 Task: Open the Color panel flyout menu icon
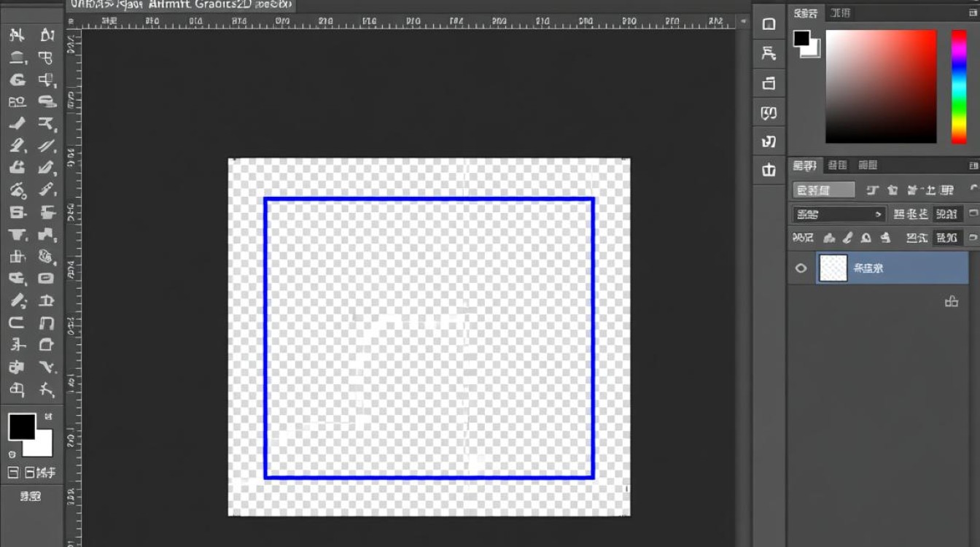coord(973,13)
